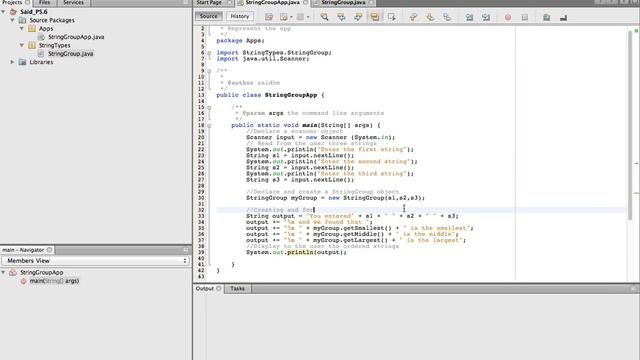Viewport: 640px width, 360px height.
Task: Switch editor to Source view
Action: [x=209, y=16]
